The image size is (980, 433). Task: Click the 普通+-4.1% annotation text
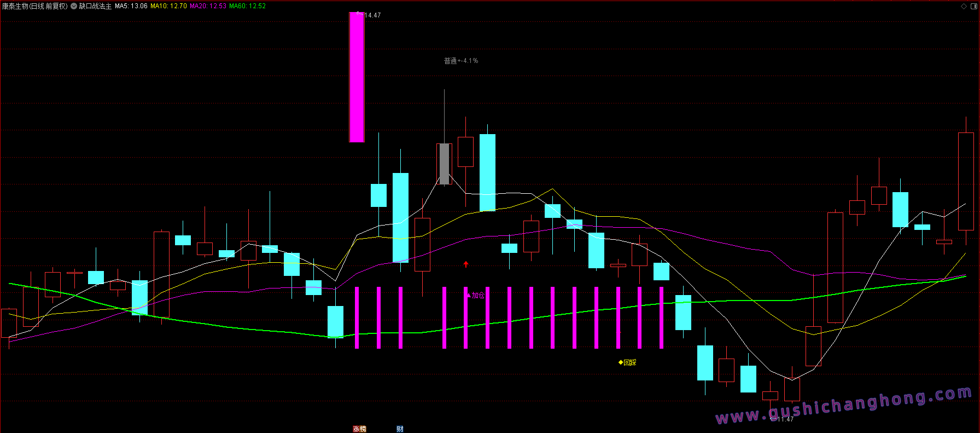click(x=461, y=61)
